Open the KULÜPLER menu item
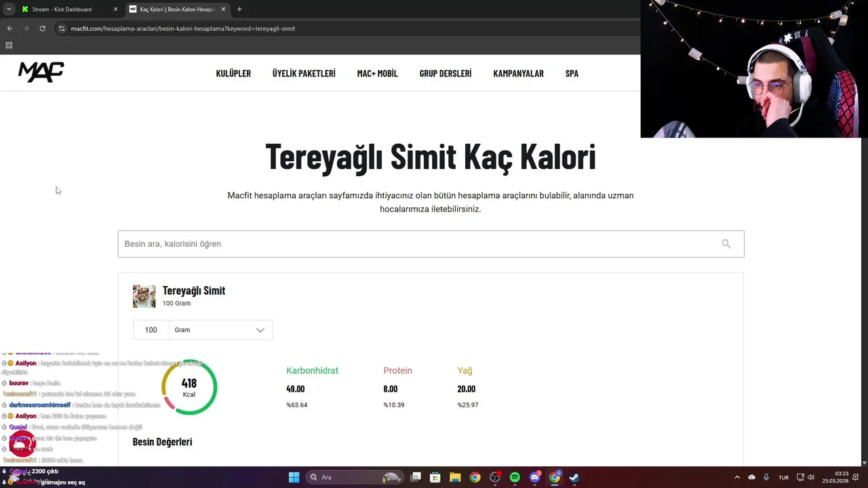Viewport: 868px width, 488px height. [x=233, y=73]
